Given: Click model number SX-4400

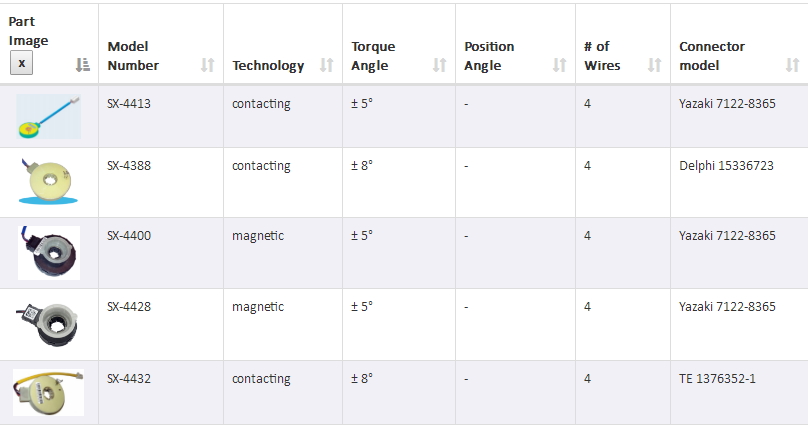Looking at the screenshot, I should click(x=129, y=235).
